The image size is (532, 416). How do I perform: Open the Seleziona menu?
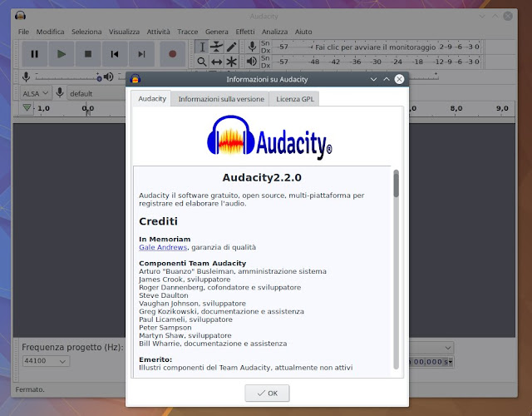[x=86, y=32]
